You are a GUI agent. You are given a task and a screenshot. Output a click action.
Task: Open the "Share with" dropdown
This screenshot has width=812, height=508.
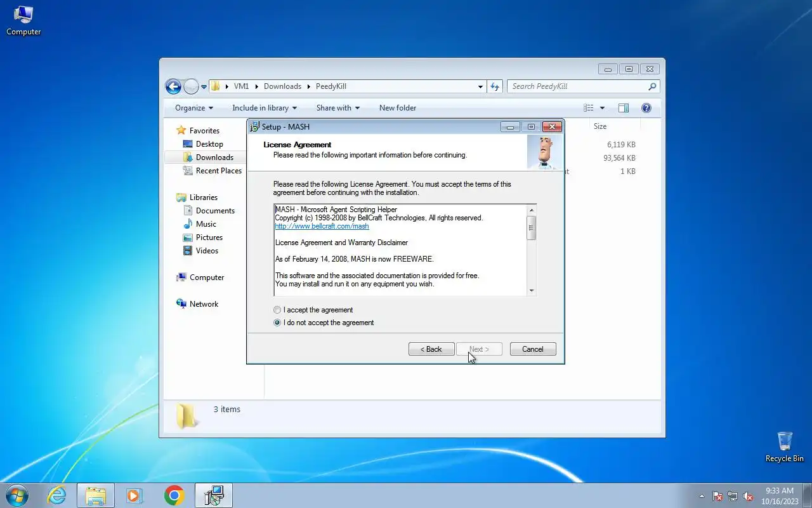pos(338,108)
